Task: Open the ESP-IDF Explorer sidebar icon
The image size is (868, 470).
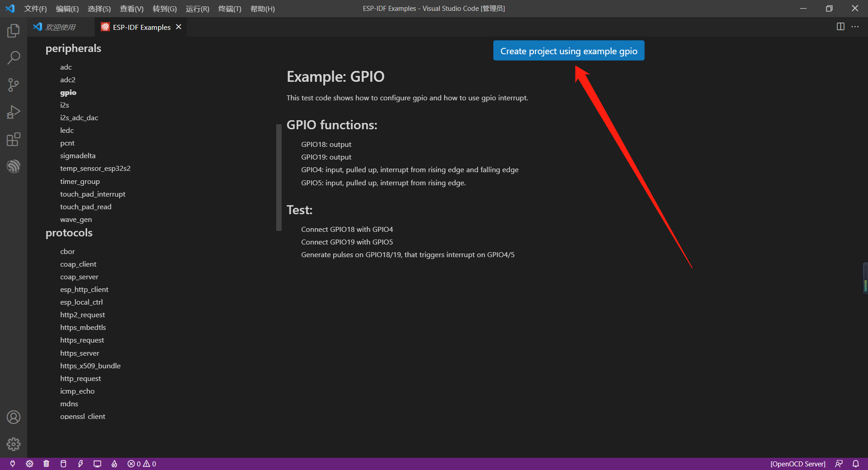Action: click(x=14, y=166)
